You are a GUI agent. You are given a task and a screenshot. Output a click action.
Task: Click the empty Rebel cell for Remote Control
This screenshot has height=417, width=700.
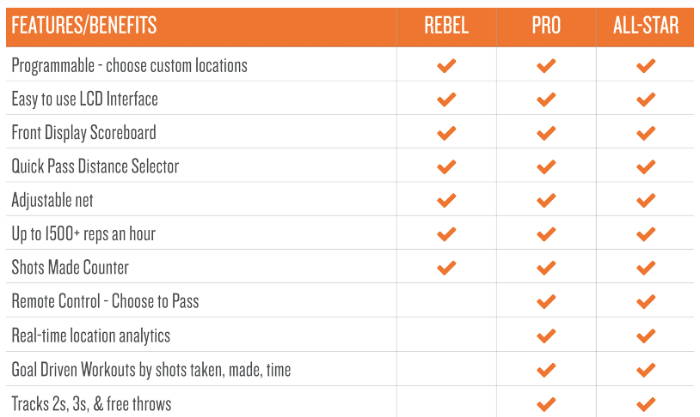446,301
